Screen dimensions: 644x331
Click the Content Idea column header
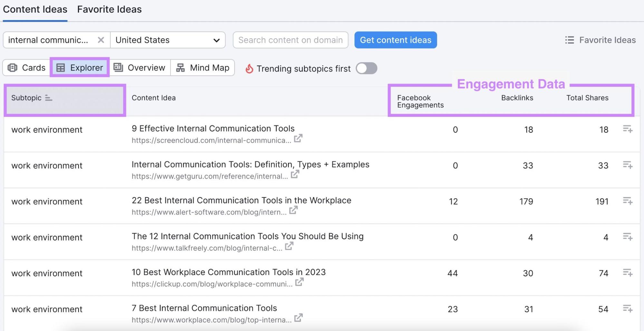[154, 98]
